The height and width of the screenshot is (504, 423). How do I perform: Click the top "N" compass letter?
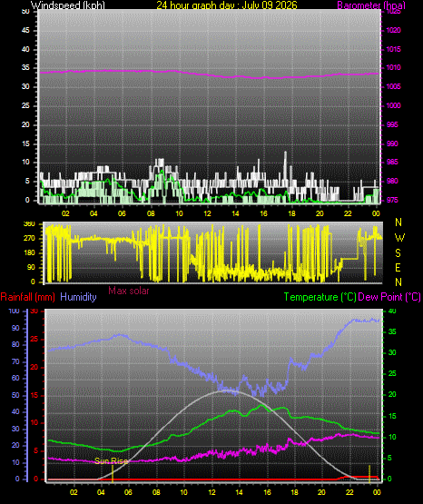coord(398,222)
